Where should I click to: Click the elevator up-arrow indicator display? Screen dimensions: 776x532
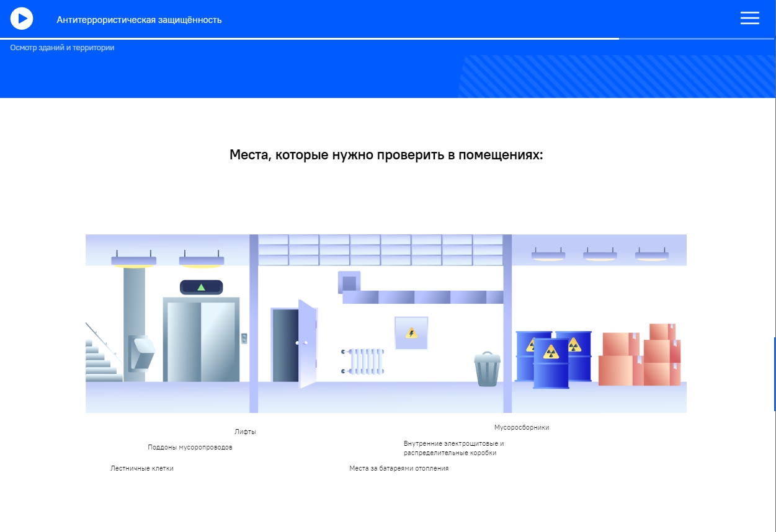click(201, 287)
